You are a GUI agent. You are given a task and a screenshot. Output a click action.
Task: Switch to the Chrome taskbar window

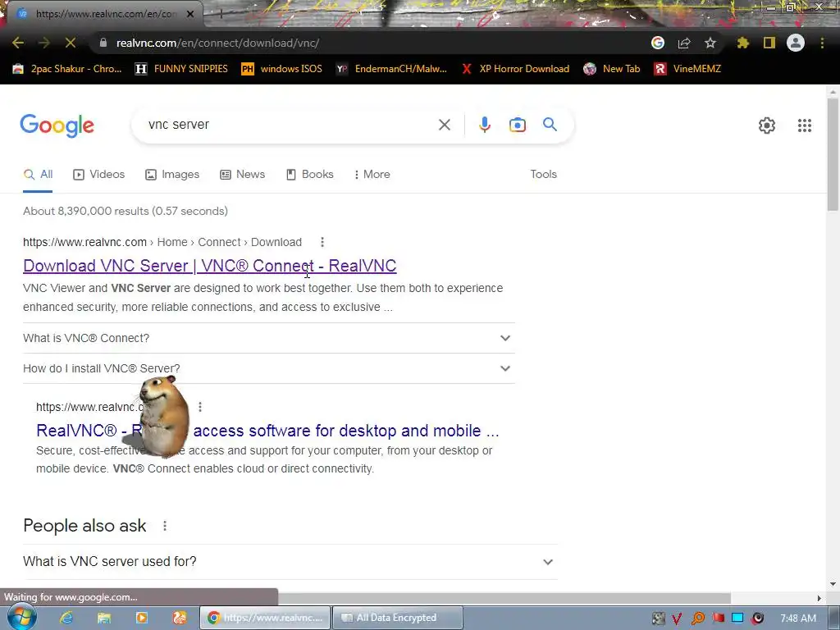(265, 618)
